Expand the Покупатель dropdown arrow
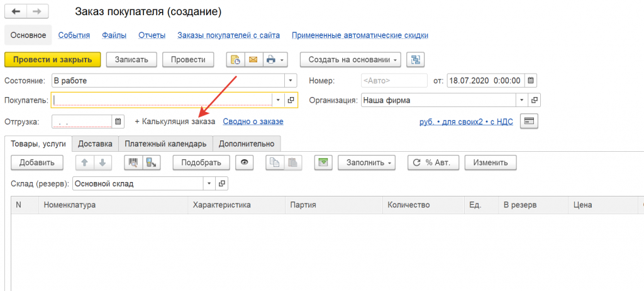 [278, 100]
